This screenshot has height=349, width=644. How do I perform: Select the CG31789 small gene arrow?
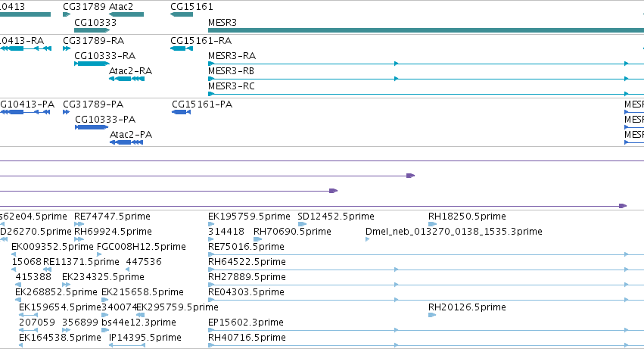(67, 14)
